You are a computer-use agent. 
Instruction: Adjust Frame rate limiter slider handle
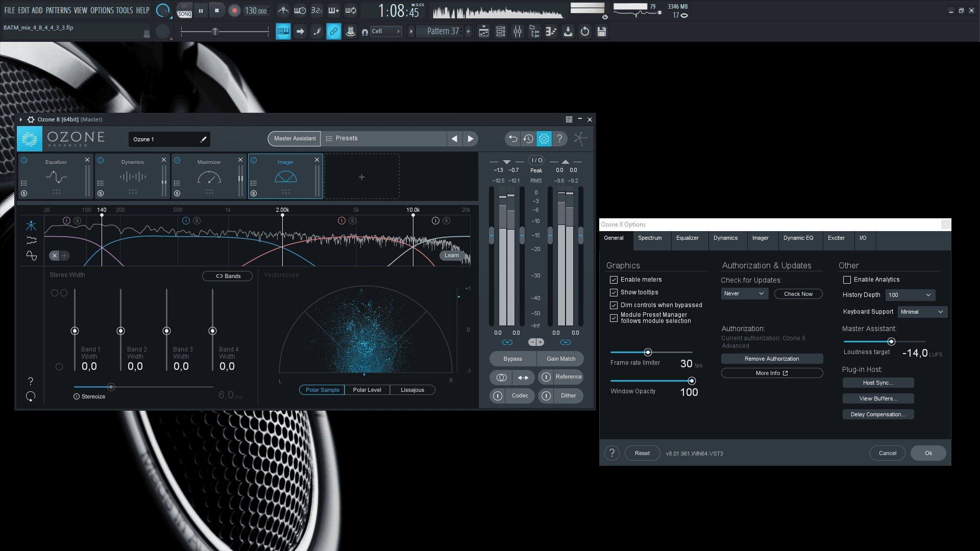[x=648, y=352]
